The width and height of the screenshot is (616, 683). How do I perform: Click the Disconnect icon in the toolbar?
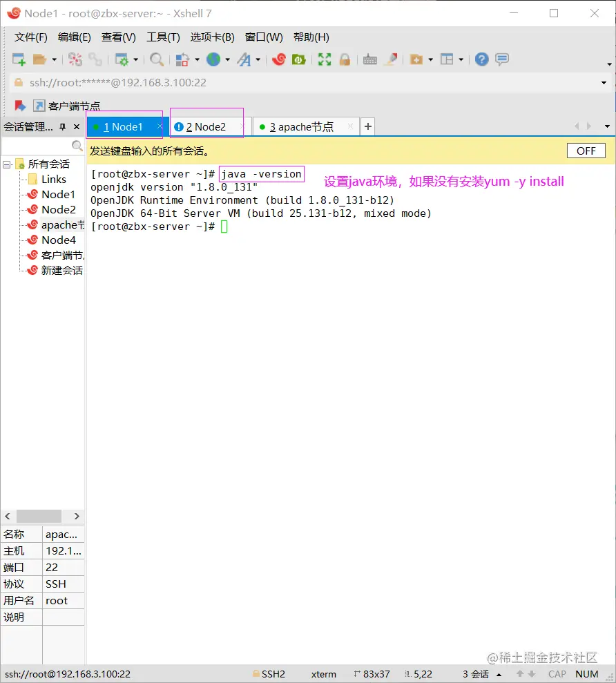(75, 59)
